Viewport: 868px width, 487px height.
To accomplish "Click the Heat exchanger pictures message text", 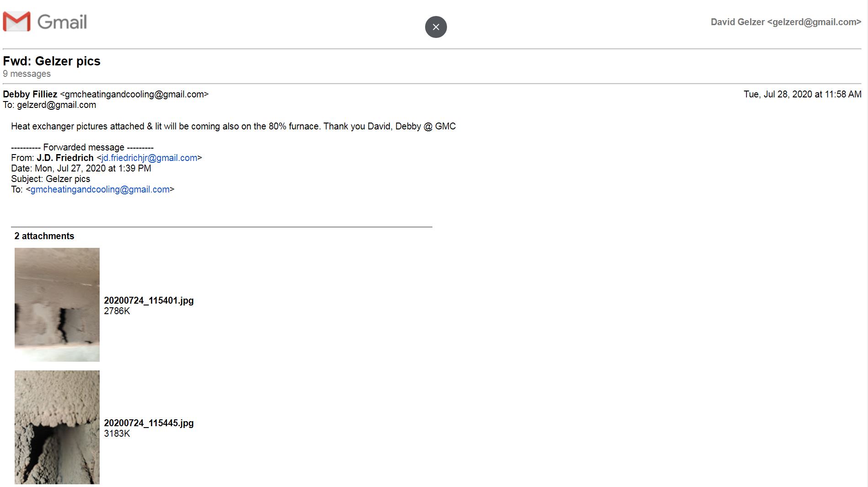I will tap(233, 126).
